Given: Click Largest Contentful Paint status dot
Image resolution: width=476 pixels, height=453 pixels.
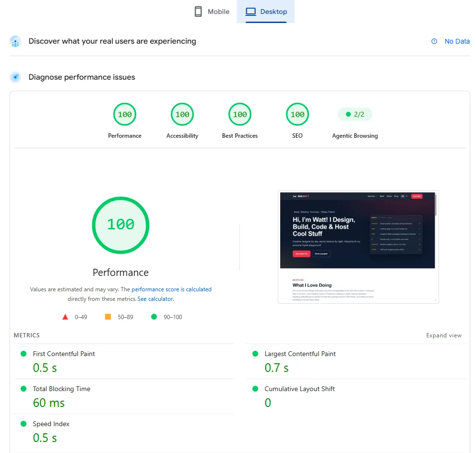Looking at the screenshot, I should pyautogui.click(x=255, y=354).
